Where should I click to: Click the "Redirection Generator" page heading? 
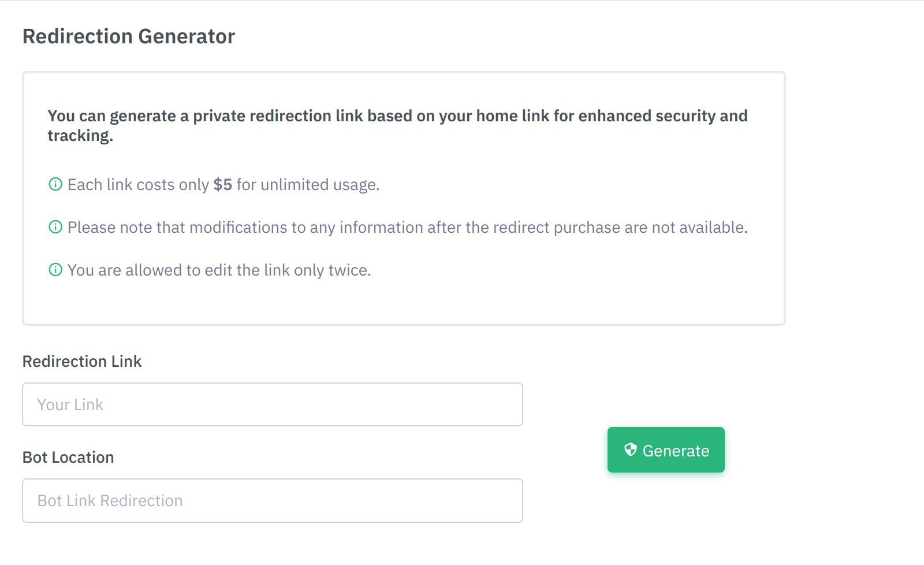pos(129,36)
